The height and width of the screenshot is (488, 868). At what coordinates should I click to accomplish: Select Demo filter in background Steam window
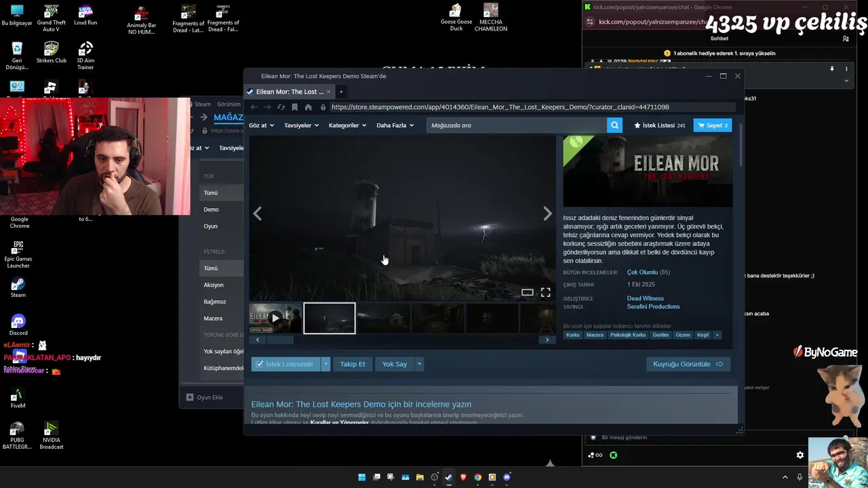[x=211, y=209]
